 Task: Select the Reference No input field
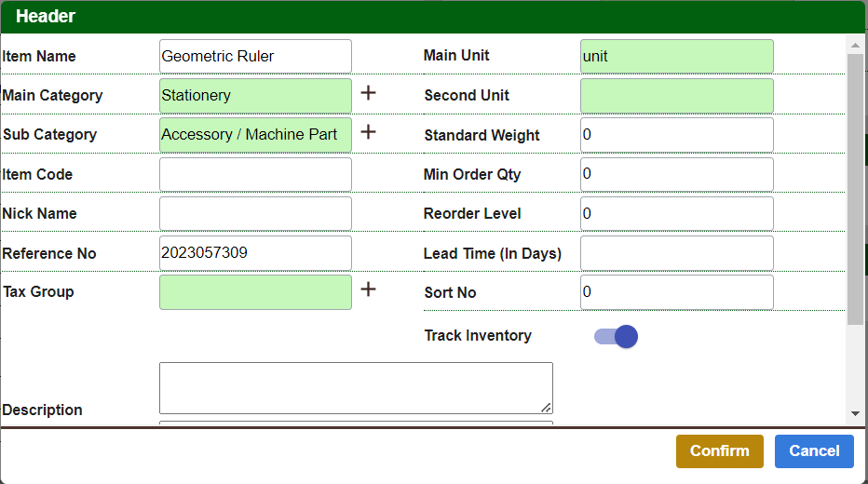point(255,253)
